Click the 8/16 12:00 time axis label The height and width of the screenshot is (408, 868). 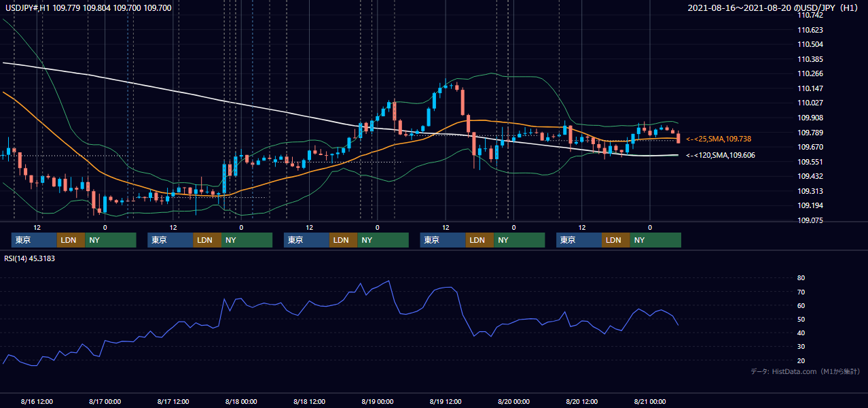point(37,401)
